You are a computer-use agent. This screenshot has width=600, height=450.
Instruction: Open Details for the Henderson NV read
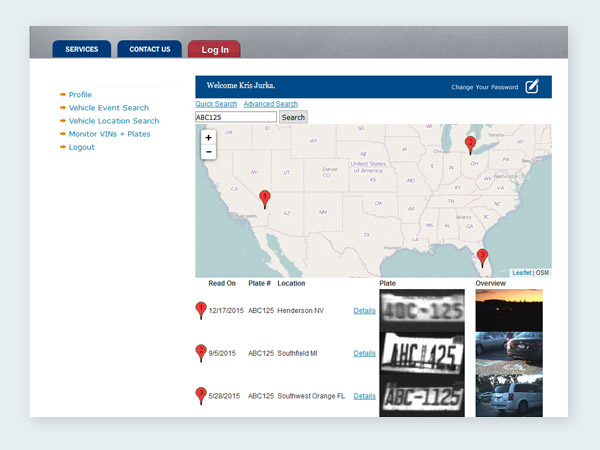tap(364, 311)
